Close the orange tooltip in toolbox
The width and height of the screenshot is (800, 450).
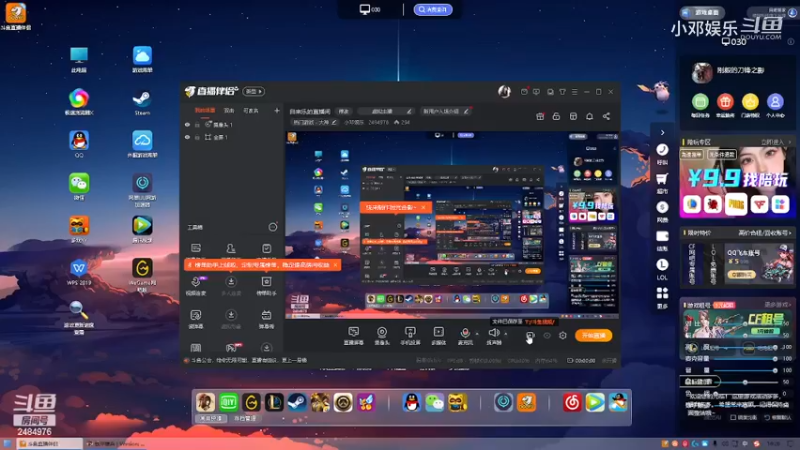tap(335, 265)
